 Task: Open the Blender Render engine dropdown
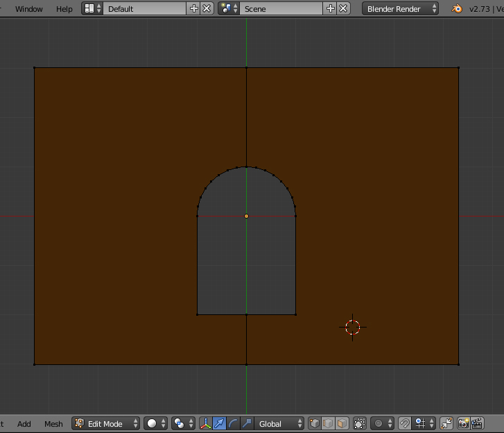(x=401, y=9)
